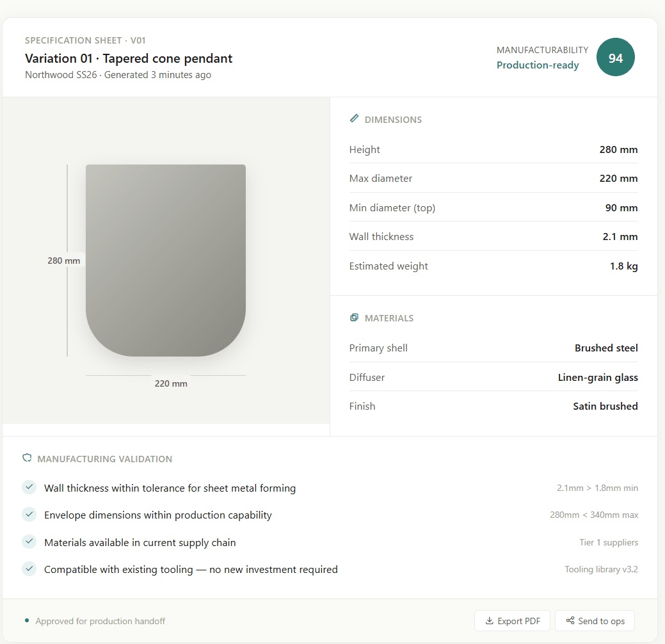The height and width of the screenshot is (644, 665).
Task: Click the Manufacturability label
Action: pyautogui.click(x=543, y=50)
